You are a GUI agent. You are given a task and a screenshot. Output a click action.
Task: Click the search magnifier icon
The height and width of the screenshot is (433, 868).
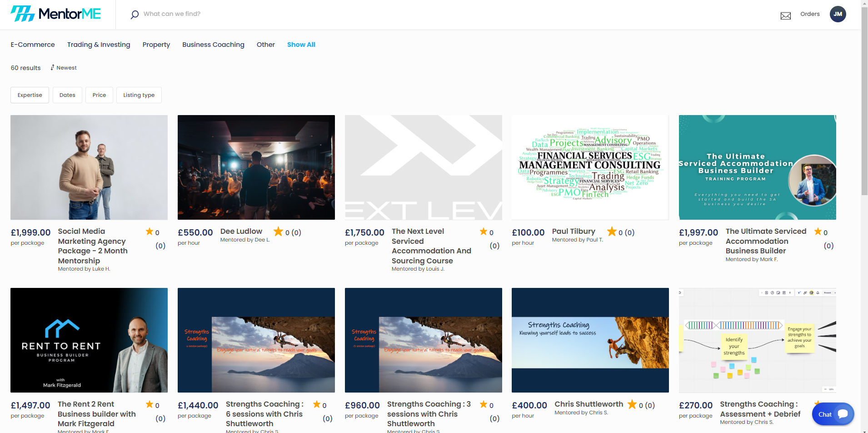[135, 15]
